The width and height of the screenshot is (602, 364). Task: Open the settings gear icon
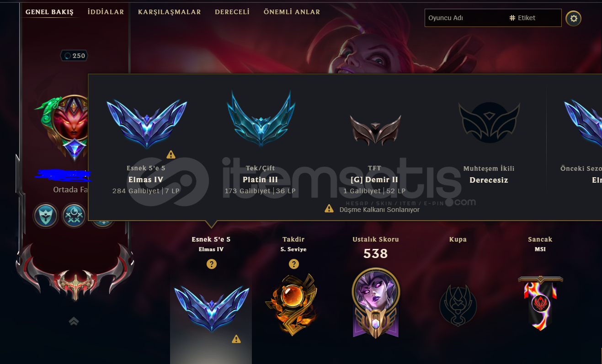574,19
